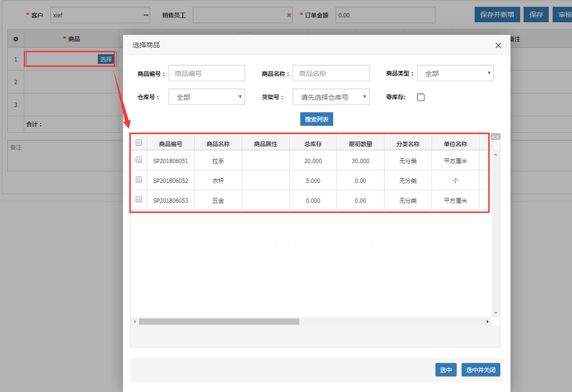Click the vertical scrollbar up arrow
Image resolution: width=572 pixels, height=392 pixels.
pos(496,154)
